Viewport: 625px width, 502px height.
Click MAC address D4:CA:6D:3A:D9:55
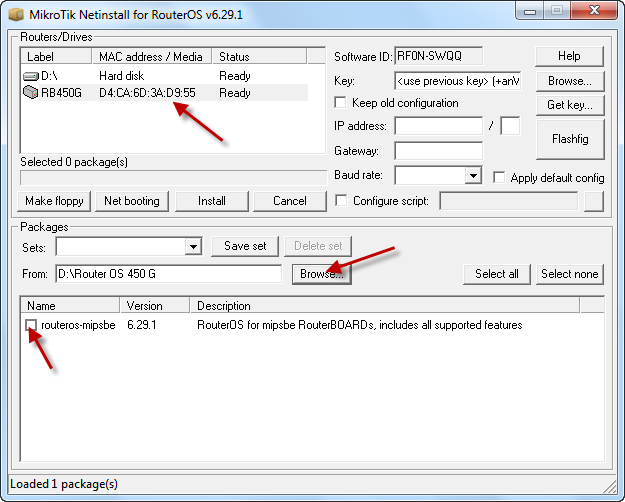[147, 93]
